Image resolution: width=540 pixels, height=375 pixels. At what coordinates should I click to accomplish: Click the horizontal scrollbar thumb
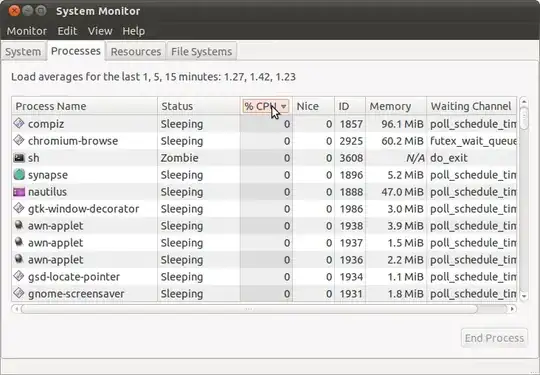click(x=249, y=309)
